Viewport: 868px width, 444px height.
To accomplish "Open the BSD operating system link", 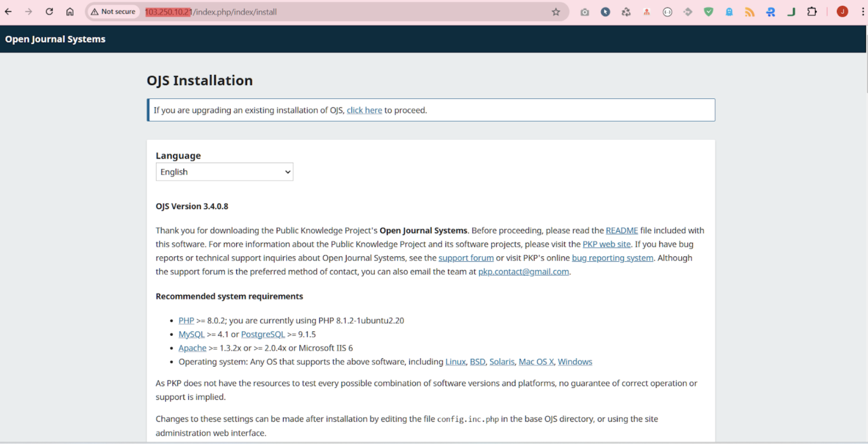I will (x=477, y=362).
